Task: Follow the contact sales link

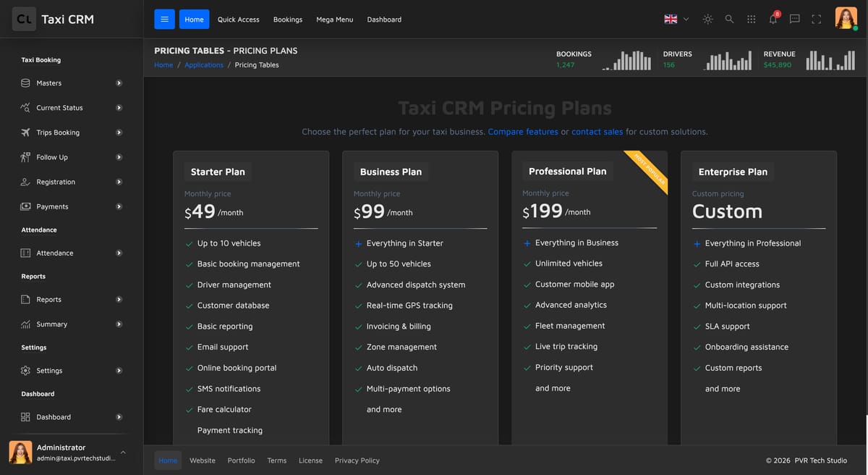Action: point(597,132)
